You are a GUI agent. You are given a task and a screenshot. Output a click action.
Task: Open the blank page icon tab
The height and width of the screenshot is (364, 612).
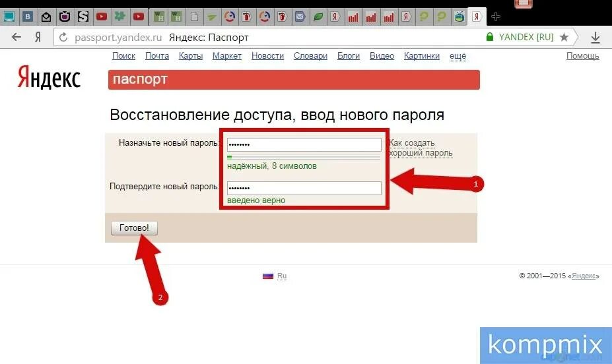pyautogui.click(x=194, y=16)
